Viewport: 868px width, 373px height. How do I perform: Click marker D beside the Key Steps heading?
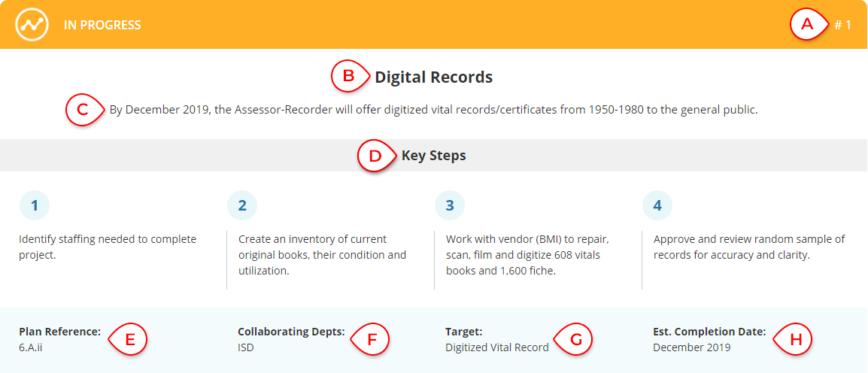click(377, 156)
